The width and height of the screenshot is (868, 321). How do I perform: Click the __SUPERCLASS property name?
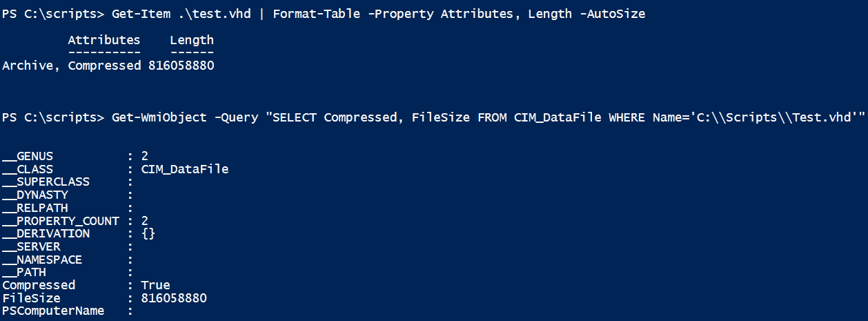pyautogui.click(x=46, y=182)
